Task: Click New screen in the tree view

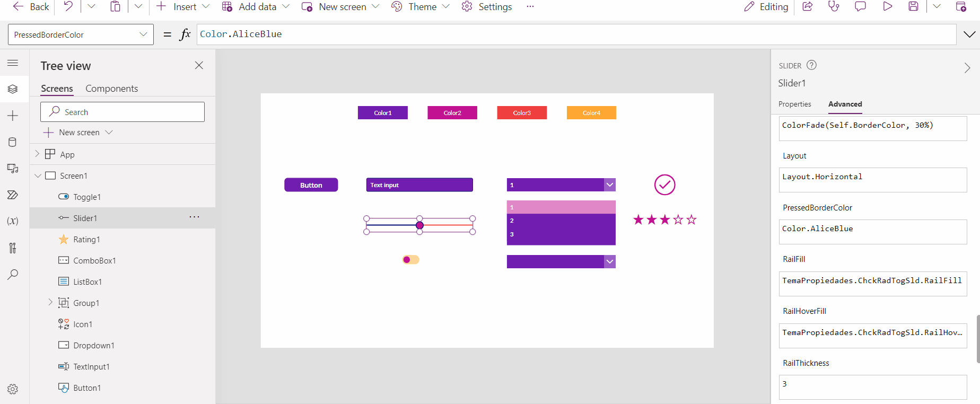Action: [78, 133]
